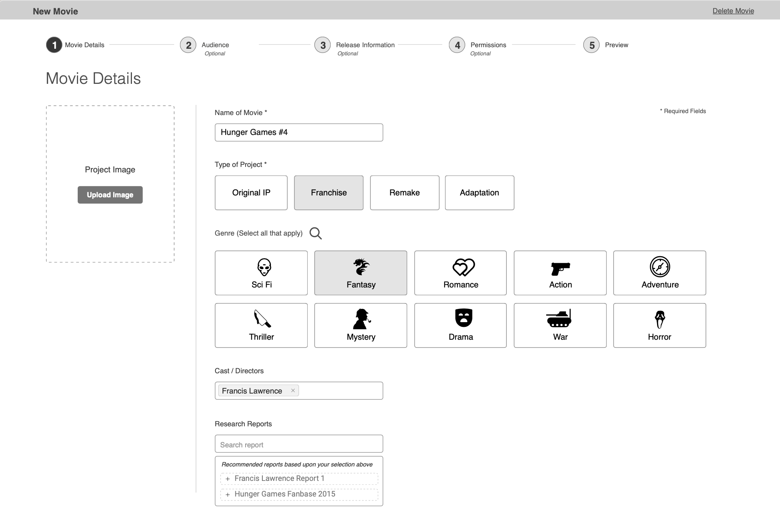The height and width of the screenshot is (532, 780).
Task: Choose the Action gun genre icon
Action: [560, 268]
